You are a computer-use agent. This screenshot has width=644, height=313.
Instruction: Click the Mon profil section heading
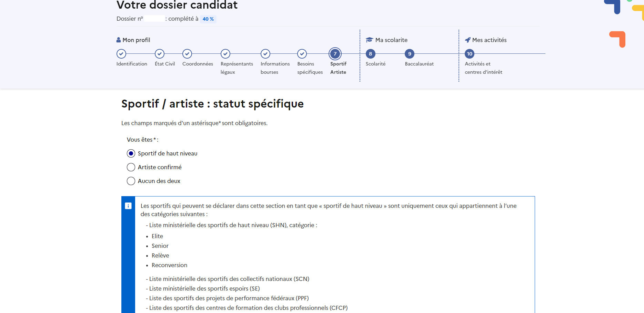[136, 40]
